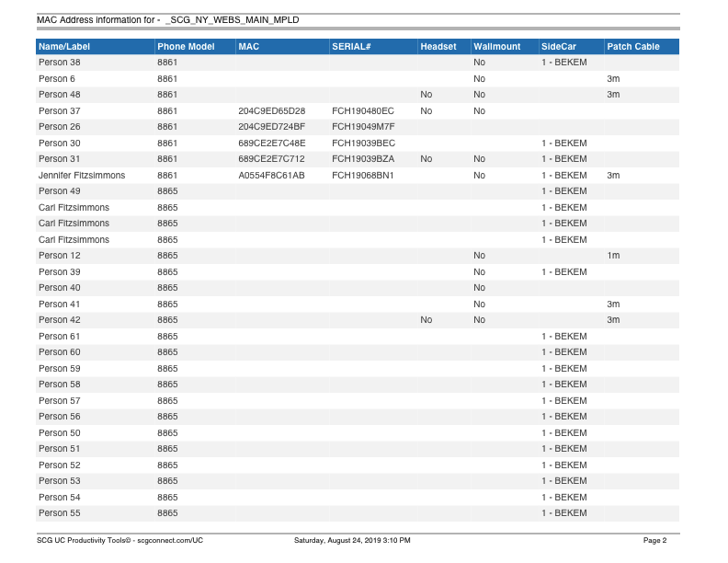
Task: Select the Patch Cable column header
Action: [633, 47]
